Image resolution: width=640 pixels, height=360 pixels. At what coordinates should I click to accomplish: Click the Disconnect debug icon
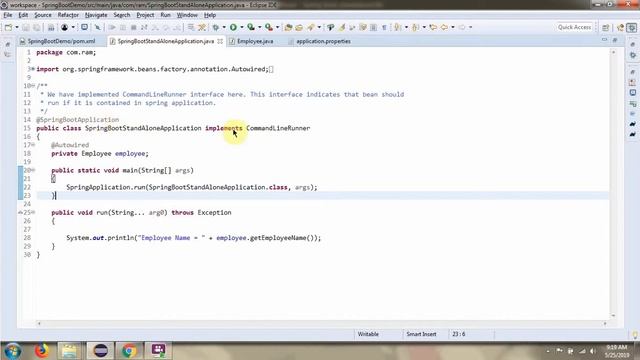[144, 27]
